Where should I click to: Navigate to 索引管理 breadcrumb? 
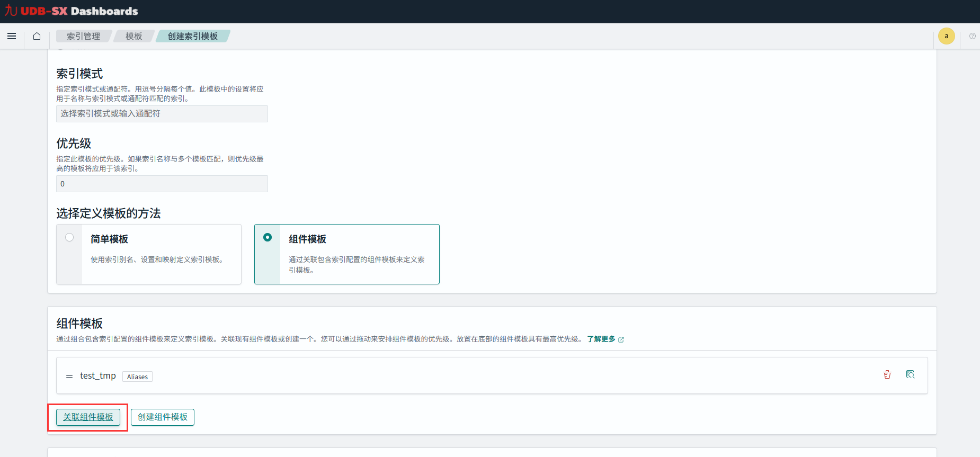point(83,36)
